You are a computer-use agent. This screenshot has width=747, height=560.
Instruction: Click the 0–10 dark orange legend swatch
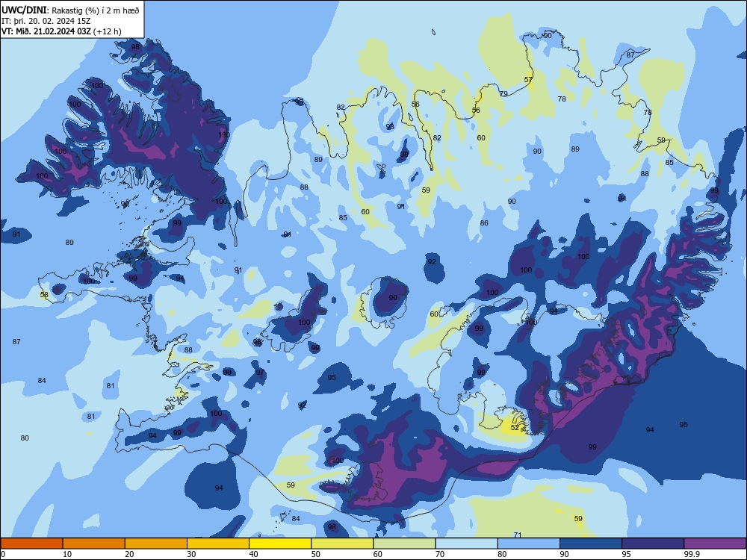(31, 544)
